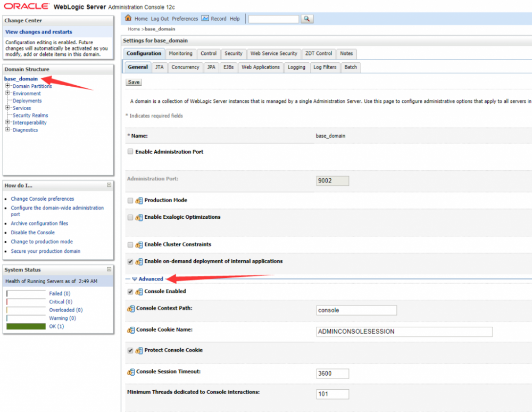Select base_domain in Domain Structure

tap(21, 79)
